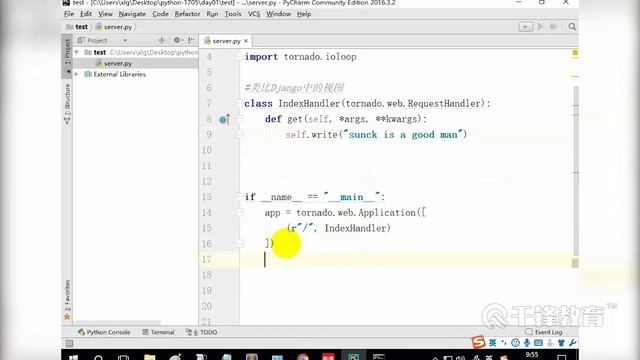Click the IndexHandler class name
Screen dimensions: 640x360
point(309,104)
